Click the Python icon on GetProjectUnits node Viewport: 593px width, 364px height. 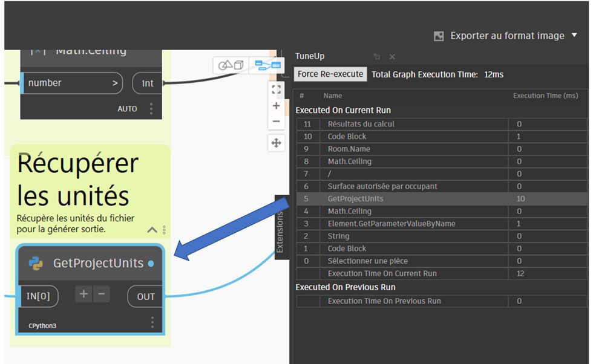pyautogui.click(x=36, y=263)
